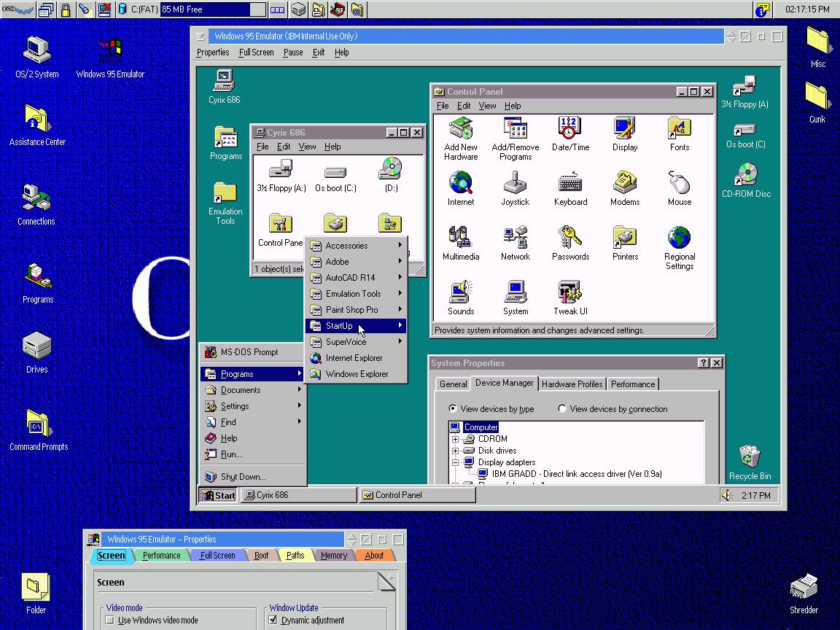Open the Fonts folder icon
Image resolution: width=840 pixels, height=630 pixels.
[x=680, y=133]
